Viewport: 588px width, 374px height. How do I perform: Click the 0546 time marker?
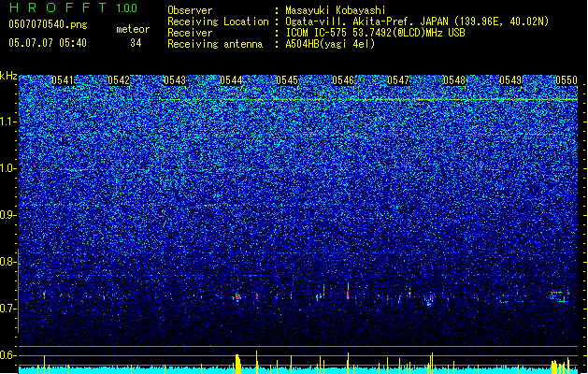pyautogui.click(x=343, y=80)
